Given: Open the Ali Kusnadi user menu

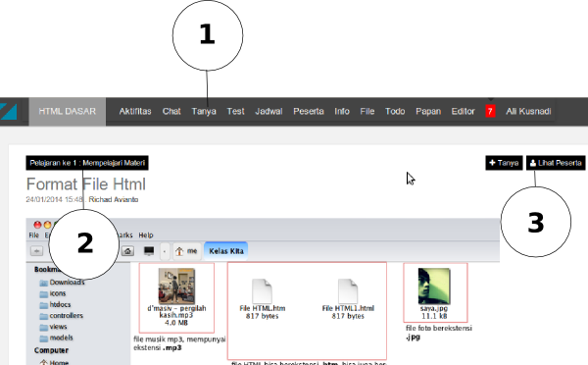Looking at the screenshot, I should click(x=528, y=112).
